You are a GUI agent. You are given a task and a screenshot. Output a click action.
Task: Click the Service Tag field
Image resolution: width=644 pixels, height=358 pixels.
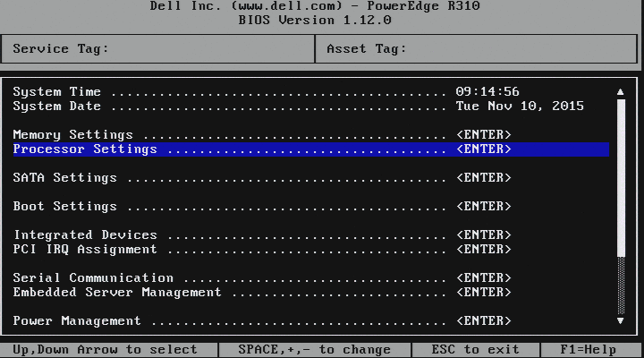tap(157, 48)
